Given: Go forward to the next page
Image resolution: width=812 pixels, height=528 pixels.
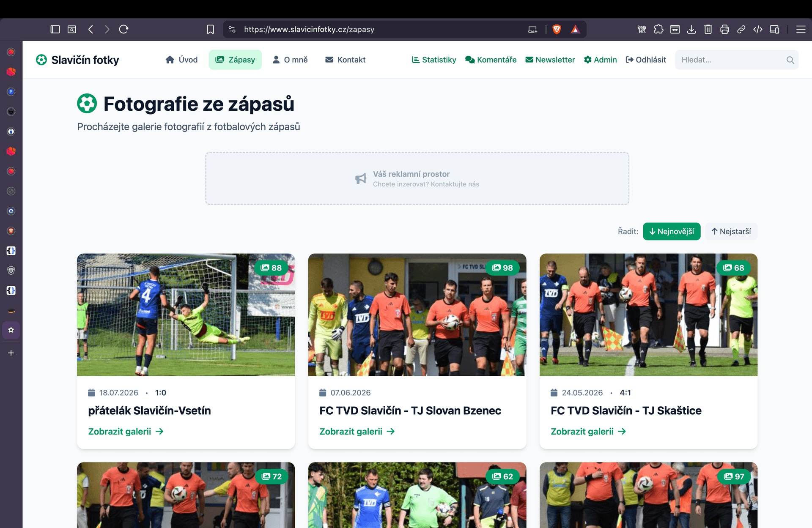Looking at the screenshot, I should [x=107, y=29].
